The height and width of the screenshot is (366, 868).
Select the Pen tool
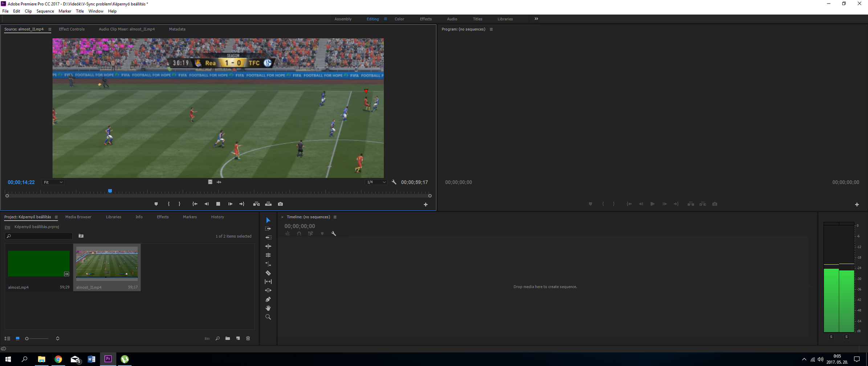click(x=268, y=299)
